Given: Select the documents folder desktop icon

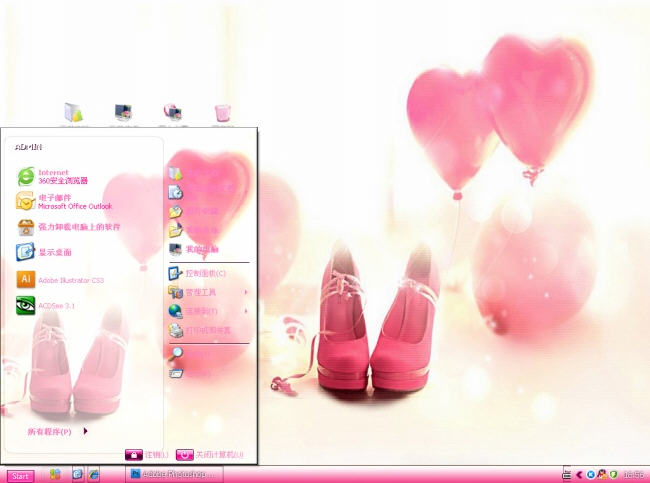Looking at the screenshot, I should pos(73,113).
